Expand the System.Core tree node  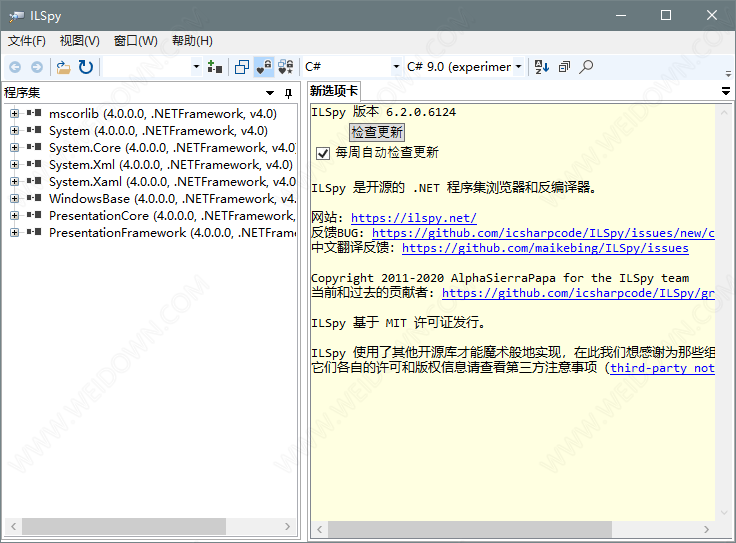click(x=15, y=147)
